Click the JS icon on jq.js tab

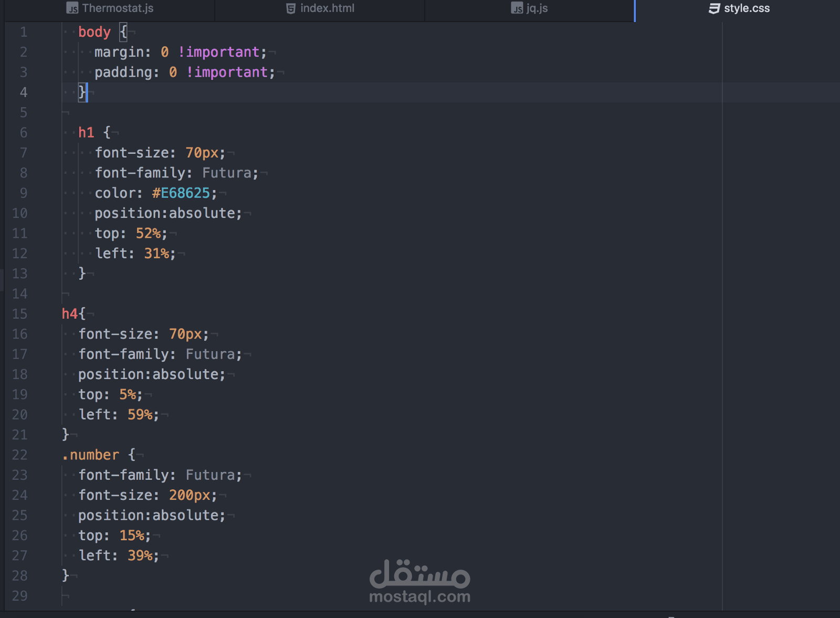pyautogui.click(x=517, y=8)
